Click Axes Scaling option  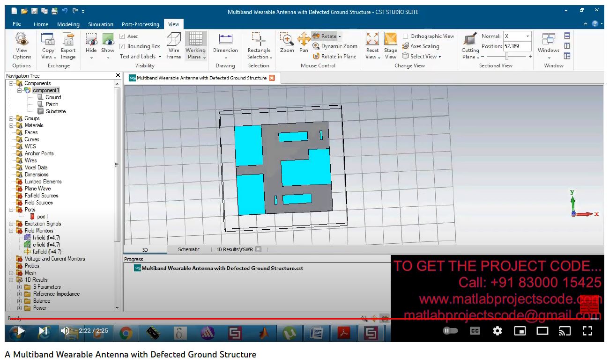coord(421,46)
